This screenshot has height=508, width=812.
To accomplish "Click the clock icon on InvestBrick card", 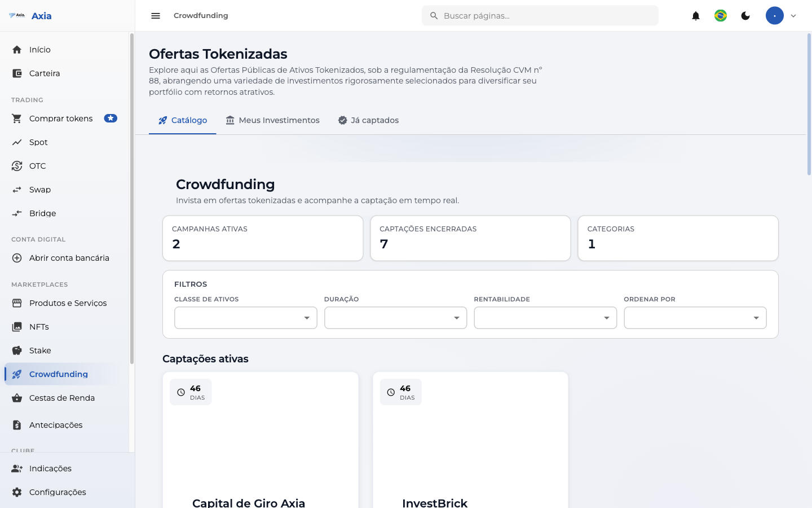I will pyautogui.click(x=391, y=392).
